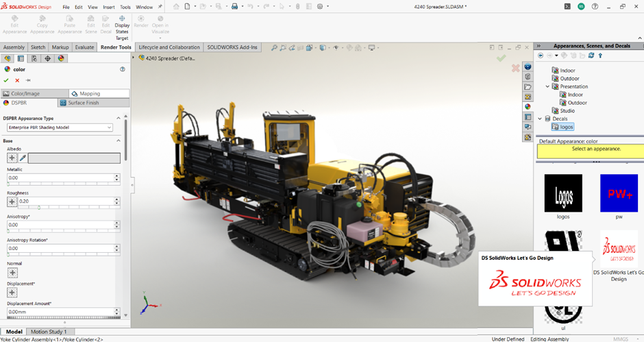Viewport: 644px width, 342px height.
Task: Collapse the Presentation tree folder
Action: [547, 87]
